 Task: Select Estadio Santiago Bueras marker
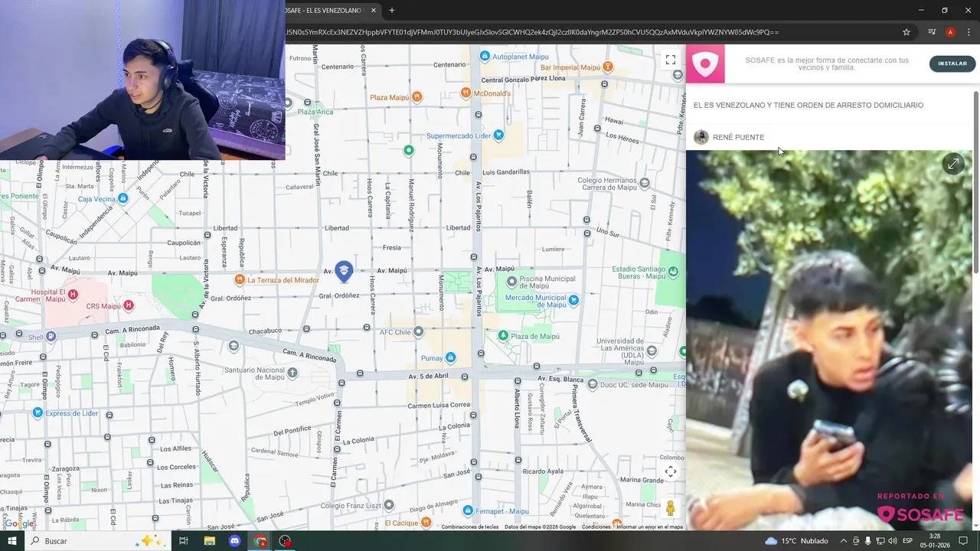coord(673,272)
